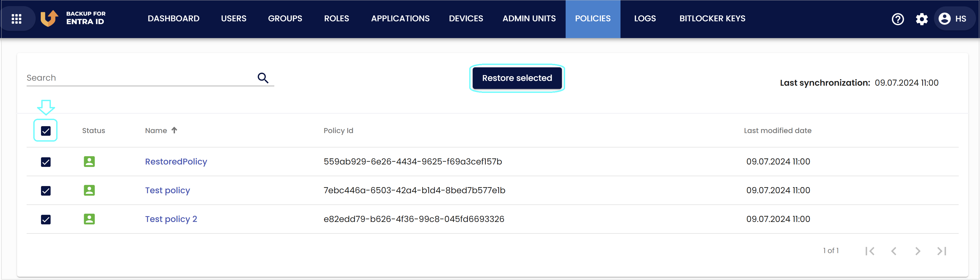This screenshot has height=280, width=980.
Task: Click Test policy 2's last modified date
Action: click(x=778, y=219)
